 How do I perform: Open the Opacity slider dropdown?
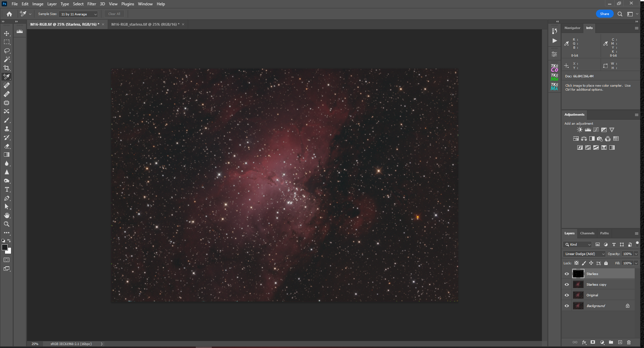[x=636, y=254]
